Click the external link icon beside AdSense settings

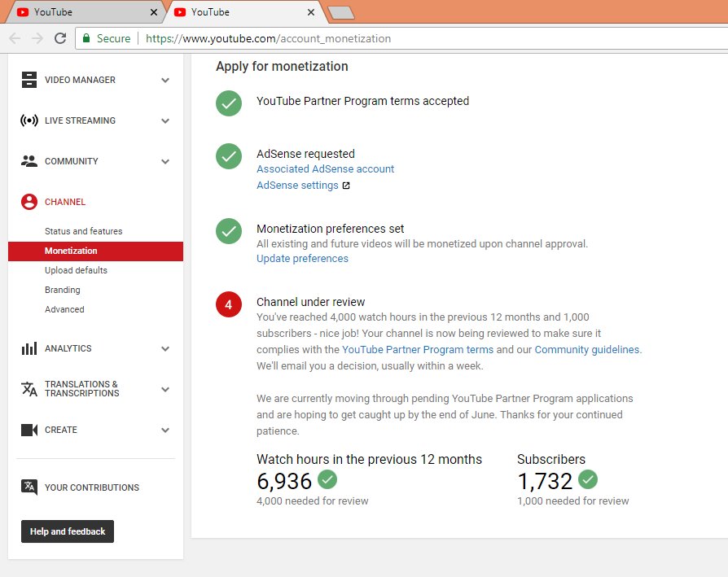346,186
